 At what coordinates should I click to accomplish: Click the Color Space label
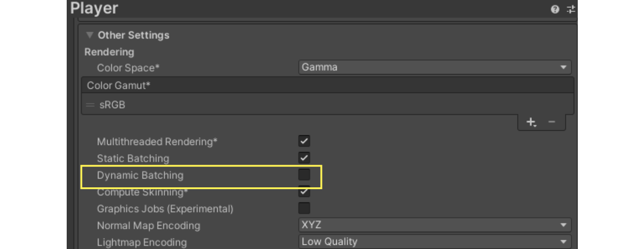pos(128,68)
